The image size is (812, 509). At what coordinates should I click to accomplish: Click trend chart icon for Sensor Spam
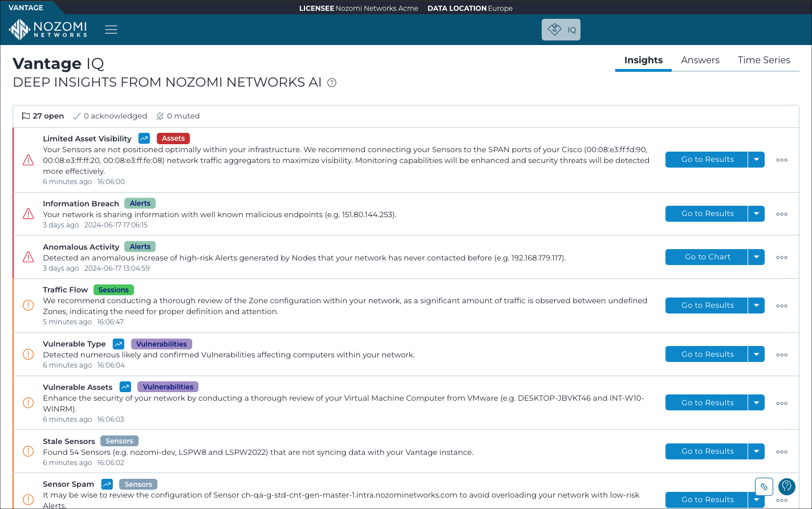click(107, 484)
